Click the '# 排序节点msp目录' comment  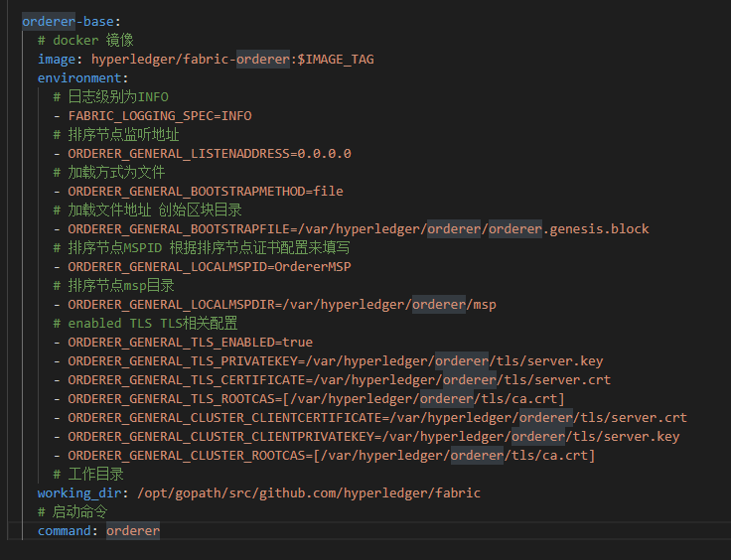point(114,286)
